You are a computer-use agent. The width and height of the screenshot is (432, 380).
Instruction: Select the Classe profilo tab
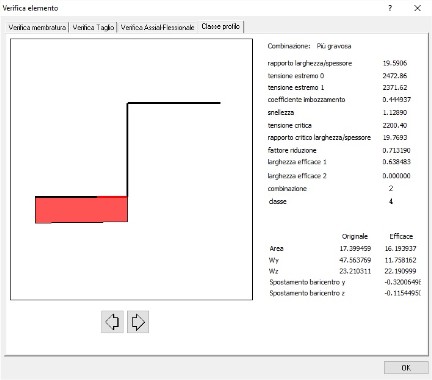click(221, 26)
